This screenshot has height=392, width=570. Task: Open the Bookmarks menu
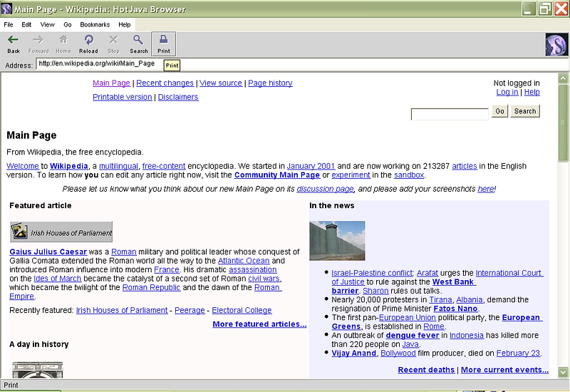point(95,24)
